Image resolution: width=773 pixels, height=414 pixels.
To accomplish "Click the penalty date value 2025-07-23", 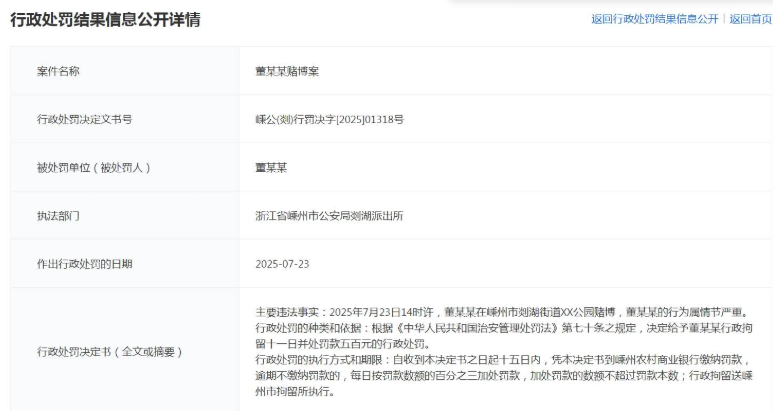I will coord(282,264).
